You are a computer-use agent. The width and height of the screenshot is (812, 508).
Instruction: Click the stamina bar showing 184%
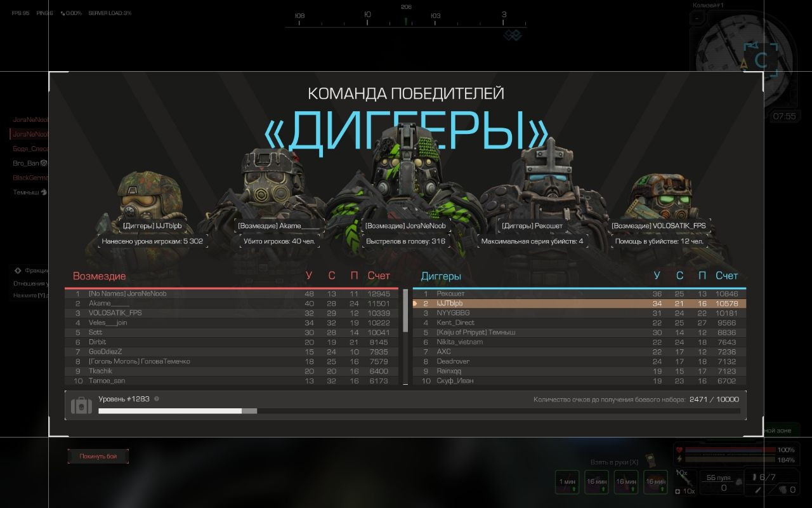tap(730, 459)
